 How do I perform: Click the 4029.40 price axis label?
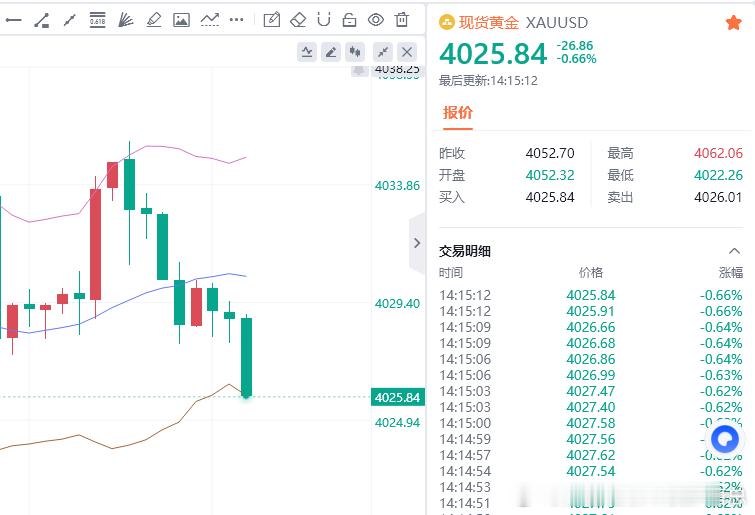397,303
